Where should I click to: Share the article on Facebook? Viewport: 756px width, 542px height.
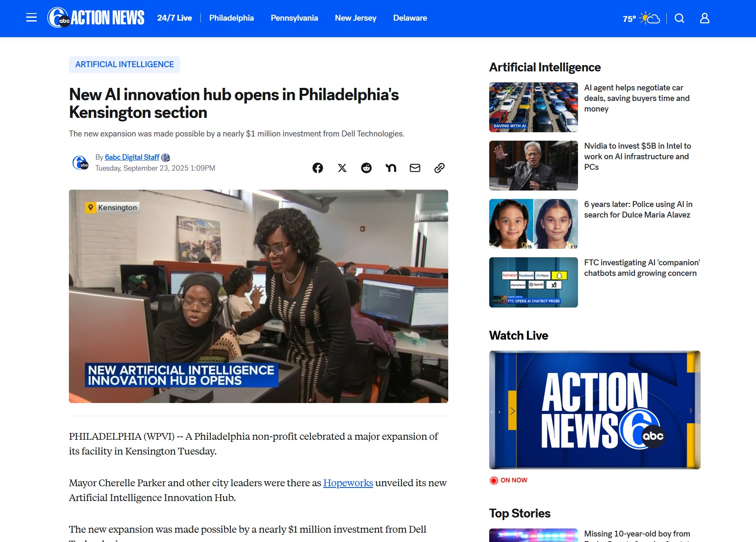(318, 168)
